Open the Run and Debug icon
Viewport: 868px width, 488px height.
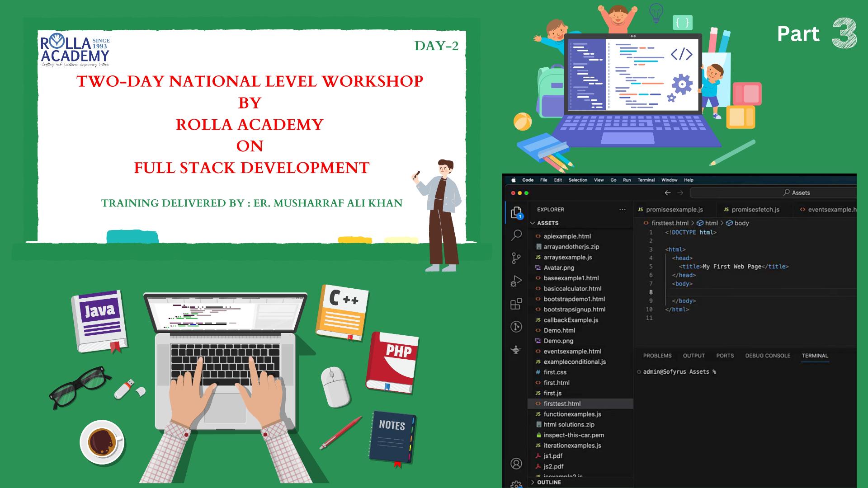pos(516,281)
